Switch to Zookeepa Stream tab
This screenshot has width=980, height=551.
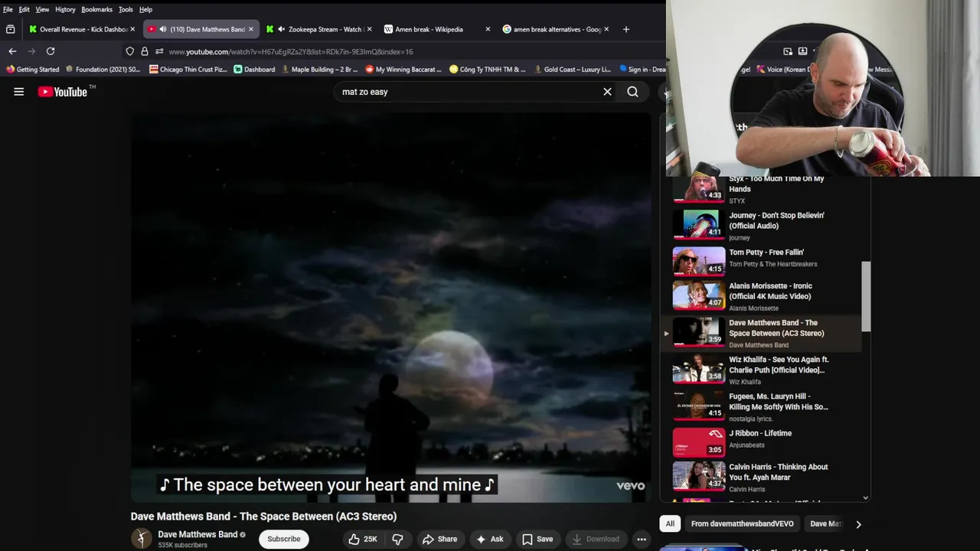[x=318, y=29]
